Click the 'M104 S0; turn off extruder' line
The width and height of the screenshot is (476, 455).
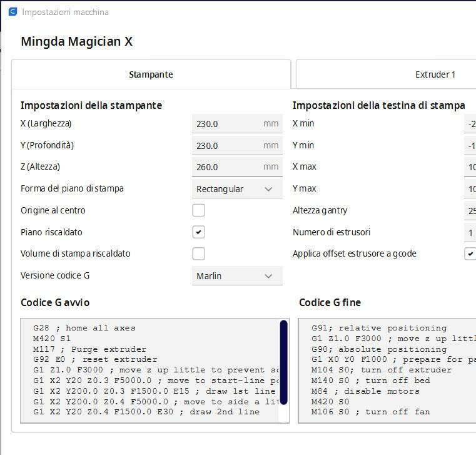click(x=382, y=370)
